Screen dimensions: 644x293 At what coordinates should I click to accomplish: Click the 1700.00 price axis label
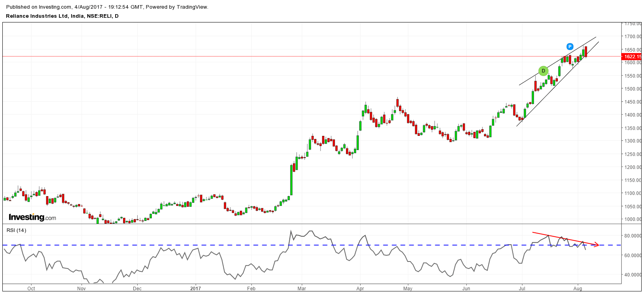633,37
